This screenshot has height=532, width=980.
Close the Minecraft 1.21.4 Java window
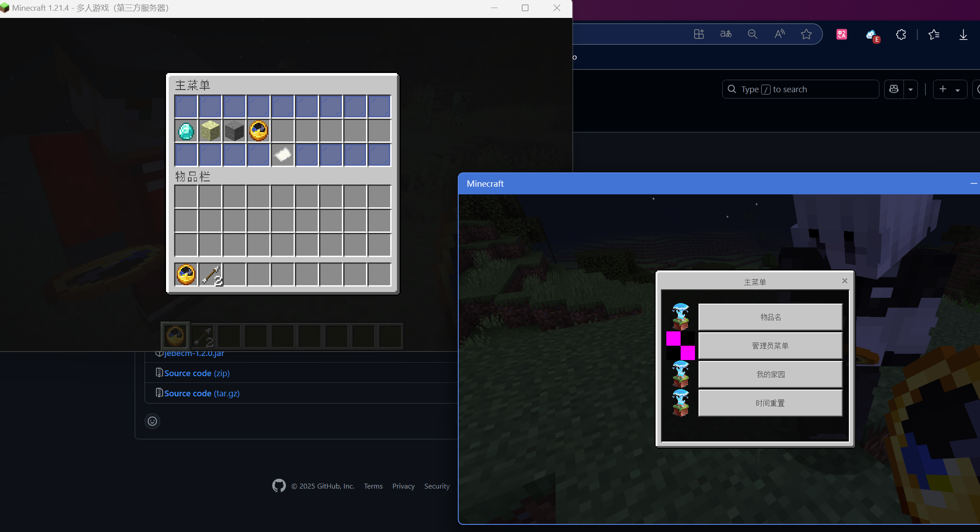click(x=557, y=8)
